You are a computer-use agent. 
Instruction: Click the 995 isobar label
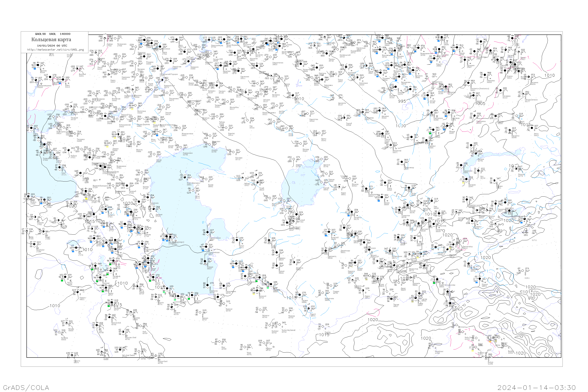pos(402,101)
